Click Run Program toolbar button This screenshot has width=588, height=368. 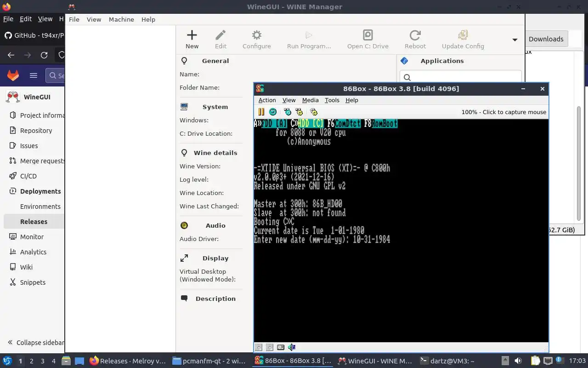click(x=309, y=39)
